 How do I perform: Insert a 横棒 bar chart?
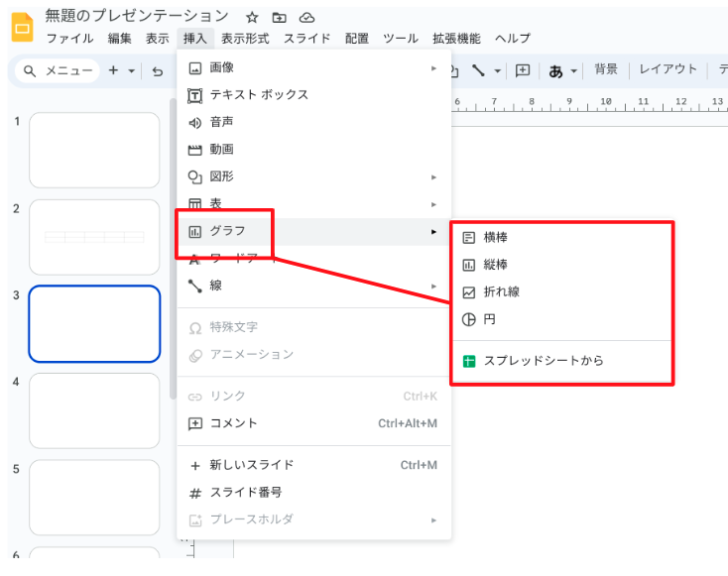[562, 238]
